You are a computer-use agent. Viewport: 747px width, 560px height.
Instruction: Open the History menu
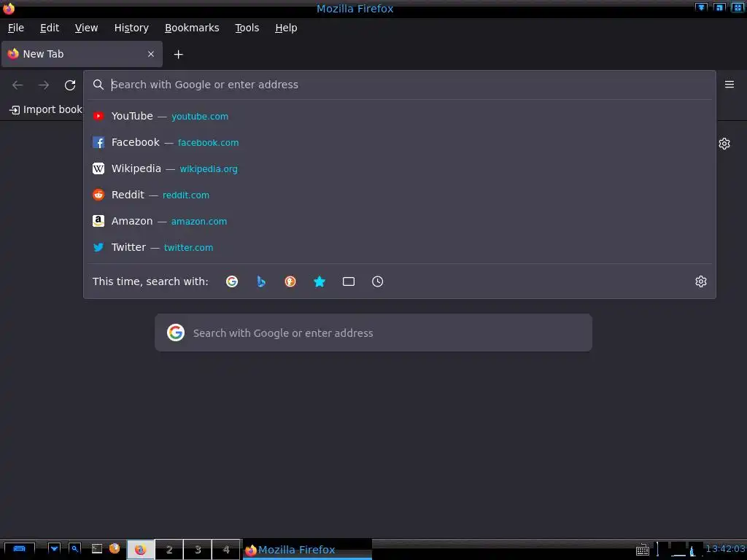coord(131,28)
